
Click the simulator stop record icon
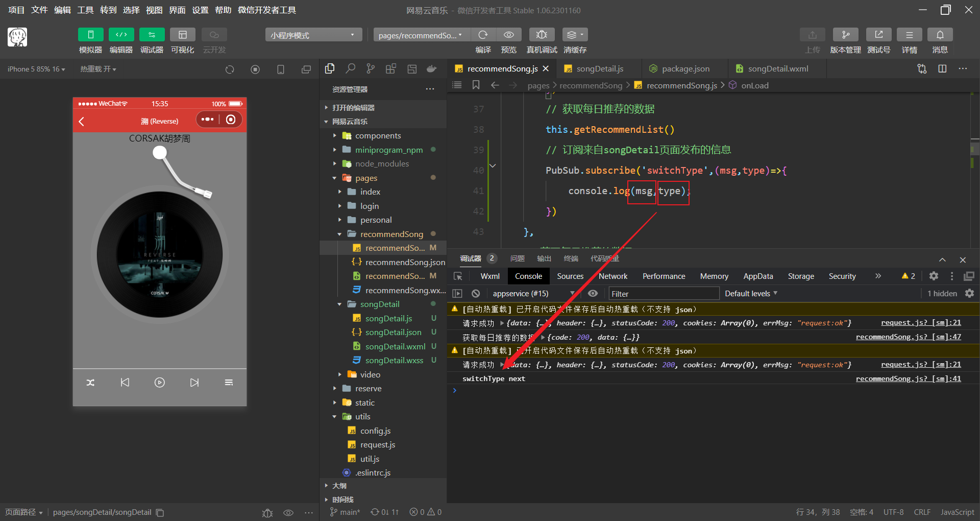pos(255,69)
